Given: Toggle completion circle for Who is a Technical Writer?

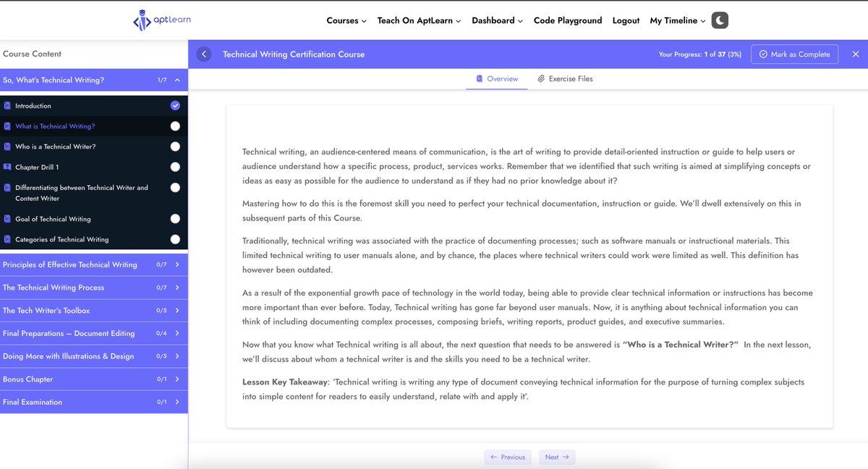Looking at the screenshot, I should (x=175, y=147).
